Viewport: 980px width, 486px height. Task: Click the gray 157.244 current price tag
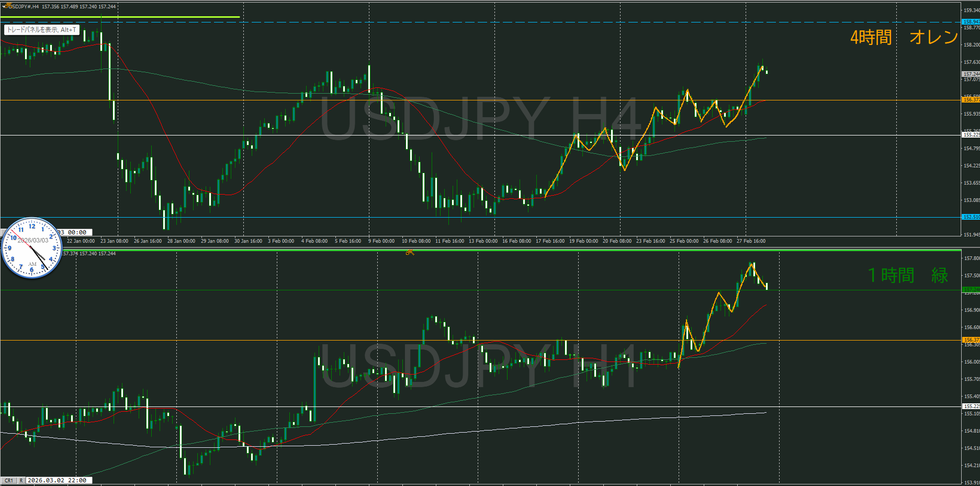coord(971,74)
